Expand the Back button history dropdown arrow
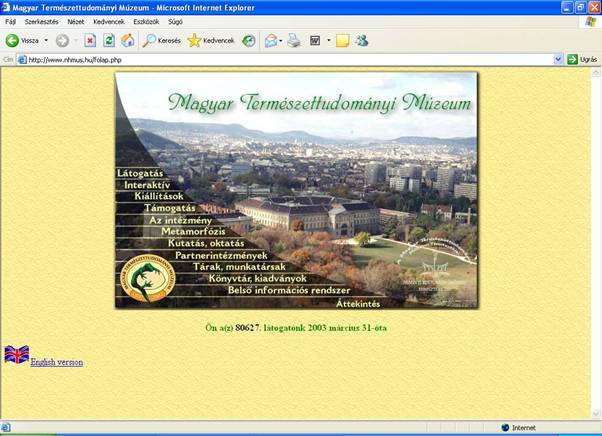The image size is (602, 436). (x=46, y=41)
